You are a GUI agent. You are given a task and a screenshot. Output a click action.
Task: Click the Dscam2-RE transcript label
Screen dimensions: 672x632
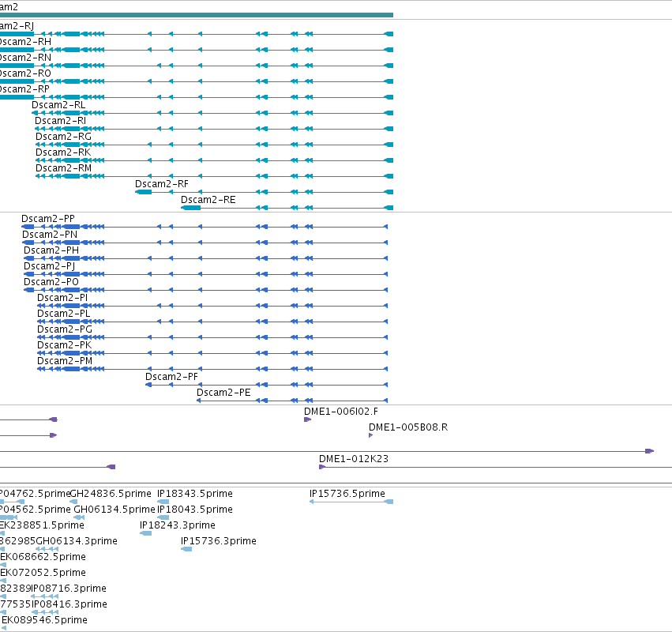208,200
